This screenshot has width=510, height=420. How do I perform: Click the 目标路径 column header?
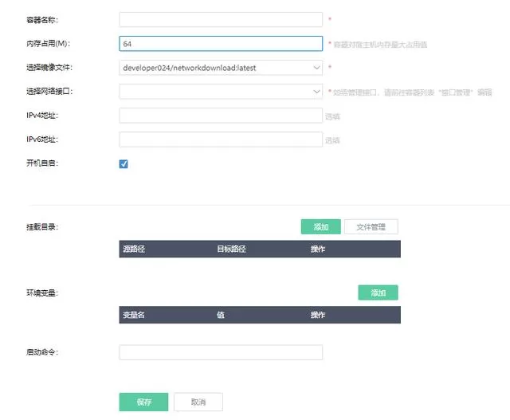click(231, 249)
